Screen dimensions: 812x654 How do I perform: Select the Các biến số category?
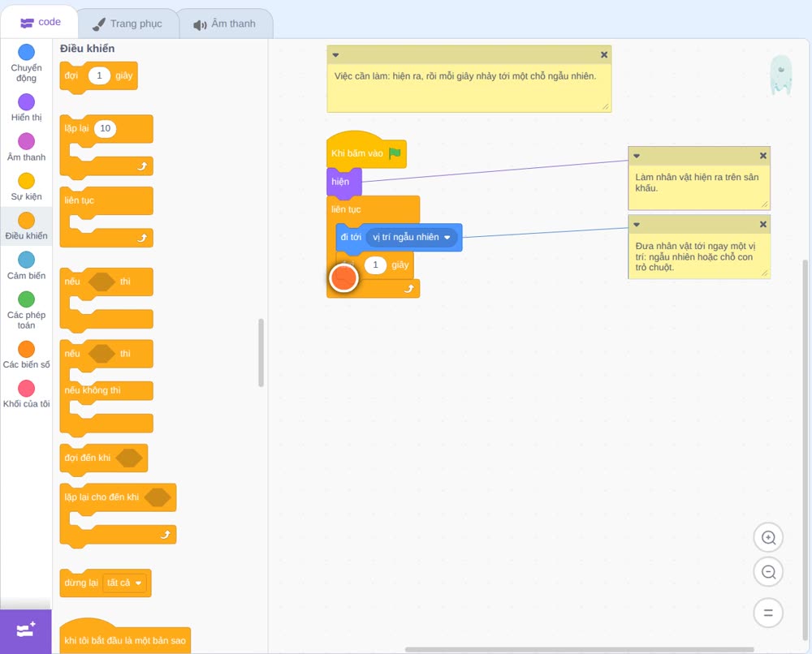(x=26, y=355)
